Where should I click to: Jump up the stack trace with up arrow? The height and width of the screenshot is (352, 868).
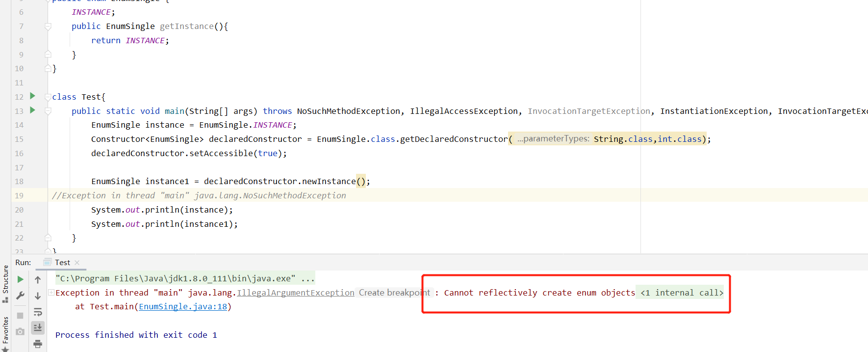point(38,279)
